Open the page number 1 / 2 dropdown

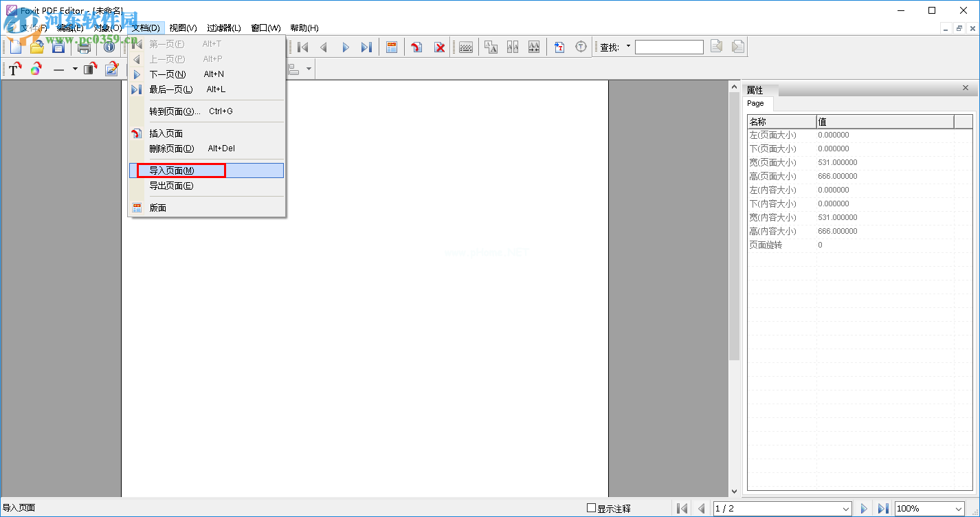(x=846, y=508)
